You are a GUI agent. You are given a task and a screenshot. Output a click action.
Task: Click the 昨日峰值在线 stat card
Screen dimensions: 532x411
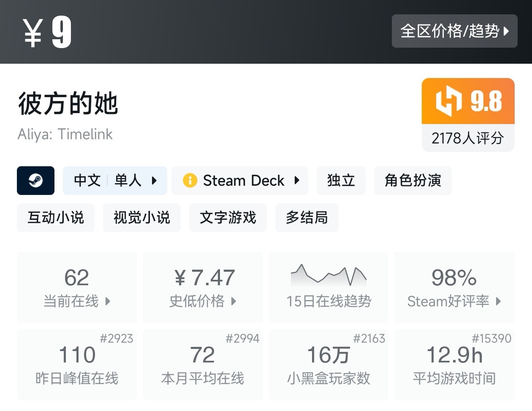(77, 365)
